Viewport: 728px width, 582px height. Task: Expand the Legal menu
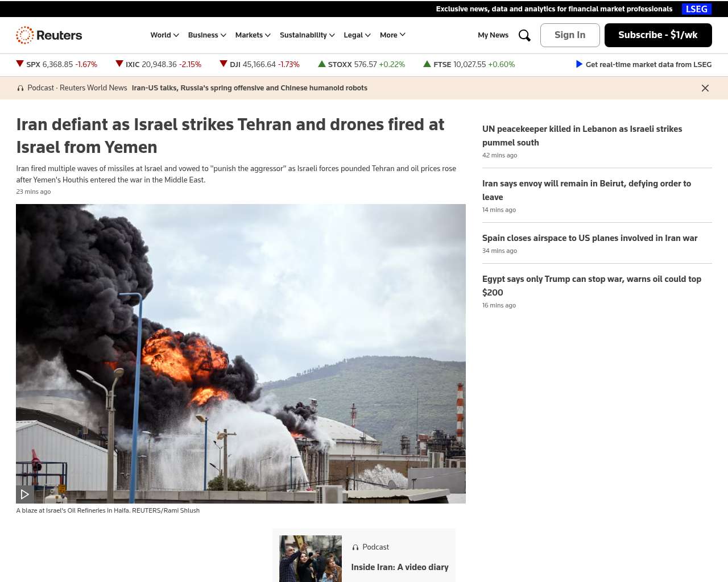click(x=357, y=35)
